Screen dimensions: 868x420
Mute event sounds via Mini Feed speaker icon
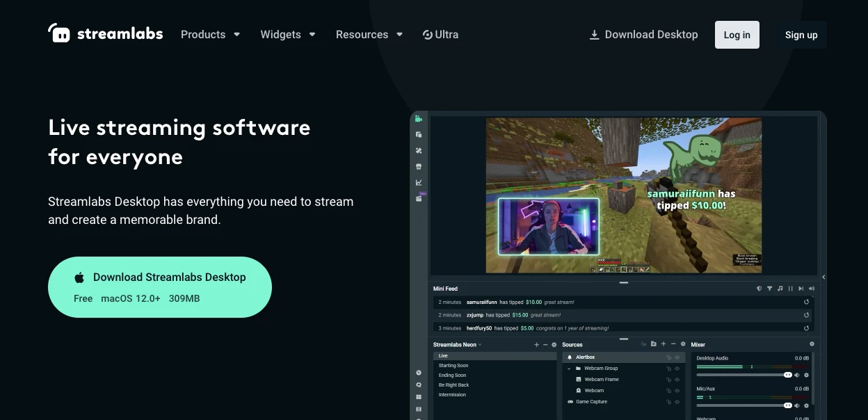811,289
